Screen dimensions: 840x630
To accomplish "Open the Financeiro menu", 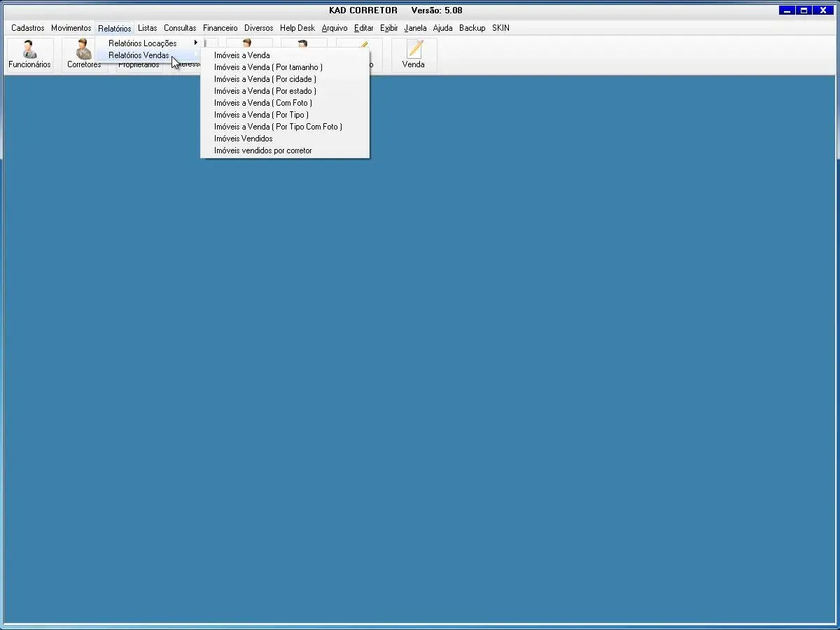I will pos(220,28).
